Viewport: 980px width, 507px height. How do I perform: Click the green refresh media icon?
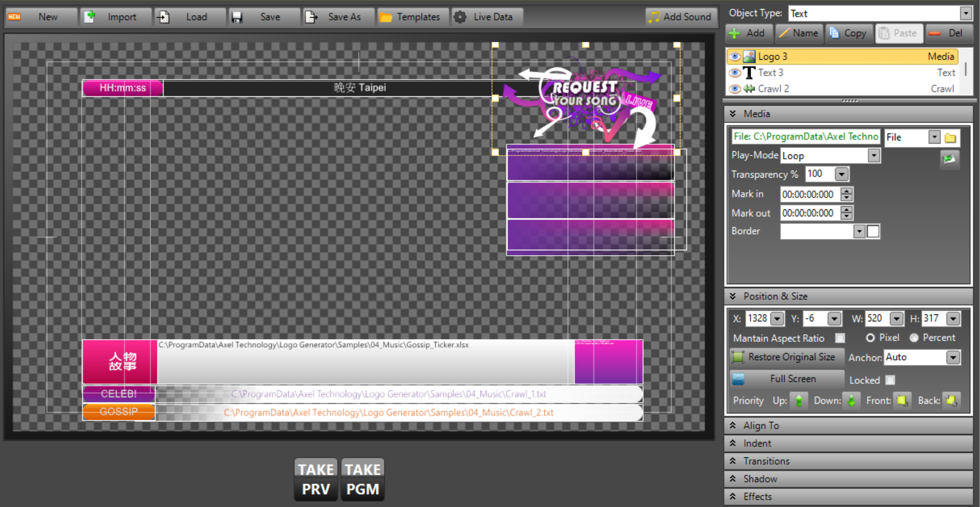point(949,159)
